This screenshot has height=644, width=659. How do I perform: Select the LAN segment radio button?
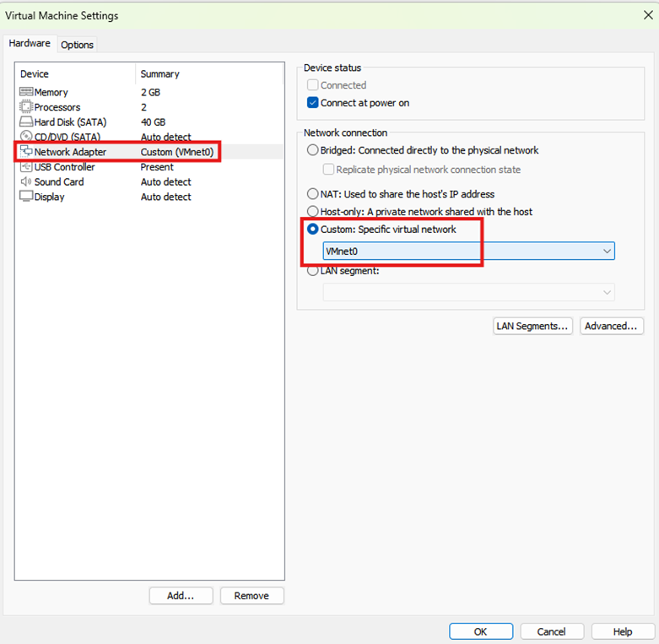(x=312, y=271)
